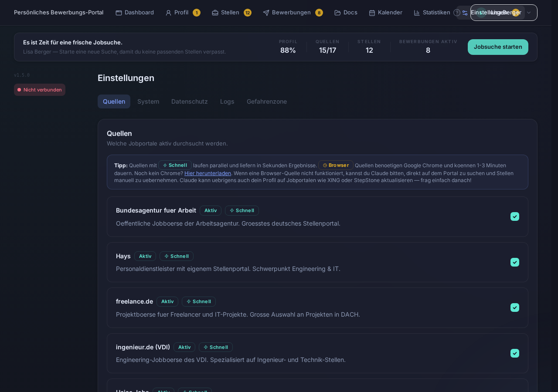Open the Gefahrenzone tab
558x392 pixels.
pos(267,101)
